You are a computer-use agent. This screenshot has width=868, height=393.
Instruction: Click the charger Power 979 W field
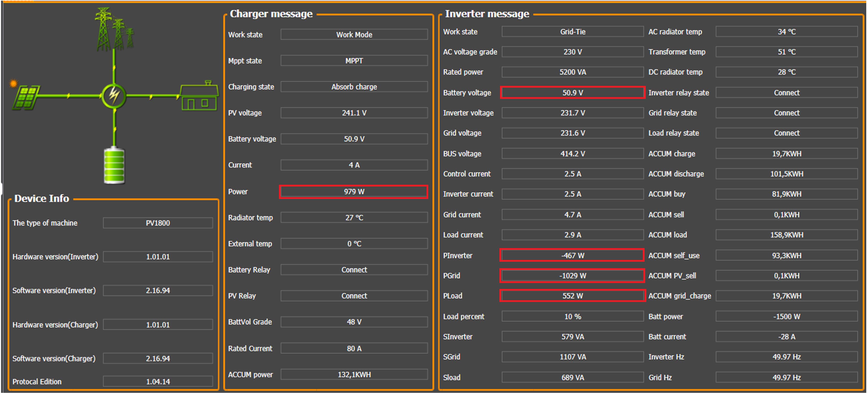354,192
